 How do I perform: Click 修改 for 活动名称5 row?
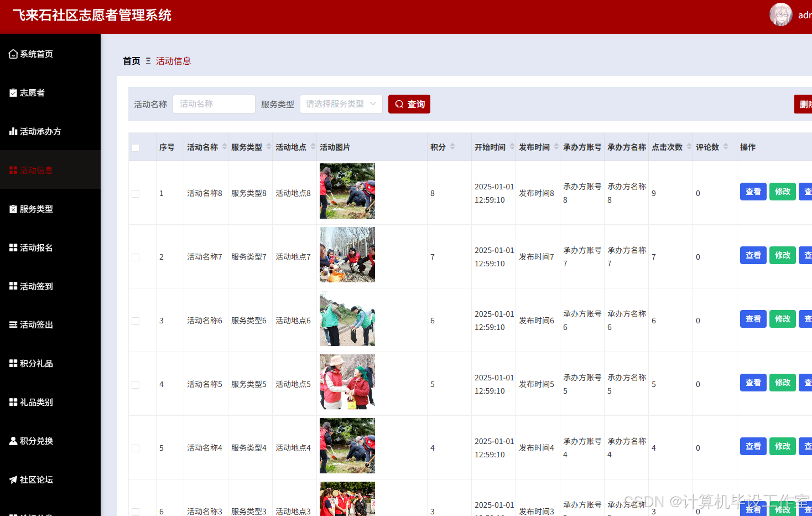click(x=783, y=383)
